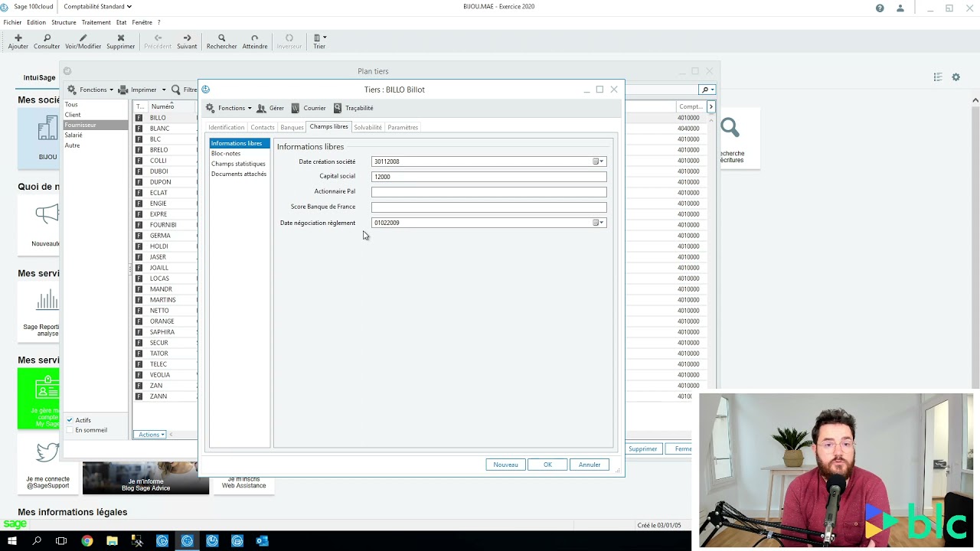Open Windows taskbar search
The width and height of the screenshot is (980, 551).
click(37, 541)
